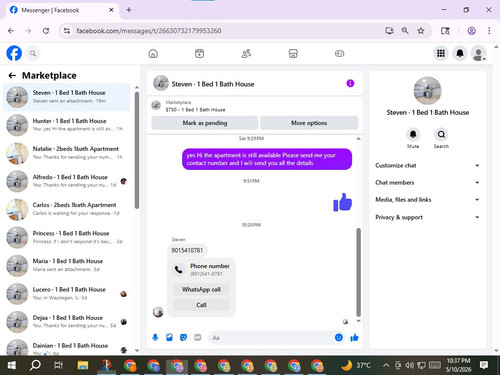This screenshot has height=375, width=500.
Task: Open Dainian - 1 Bed 1 Bath House chat
Action: 67,347
